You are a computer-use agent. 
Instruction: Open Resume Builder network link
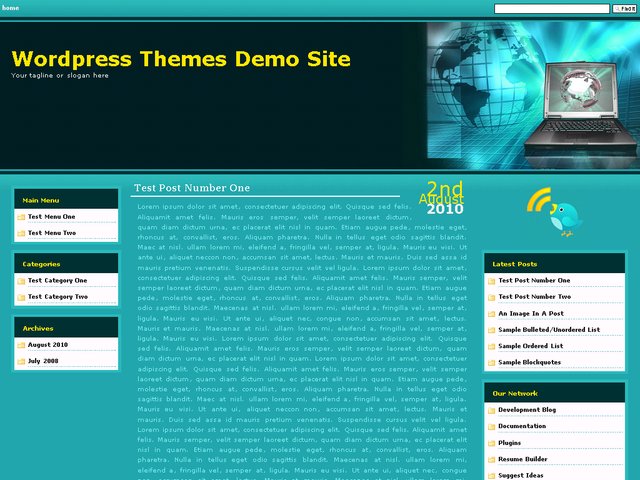tap(523, 459)
